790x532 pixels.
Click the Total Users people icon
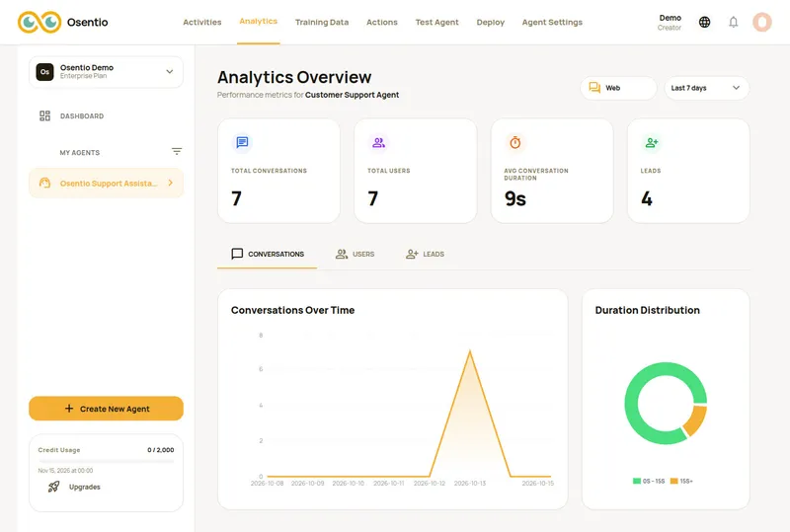click(379, 142)
